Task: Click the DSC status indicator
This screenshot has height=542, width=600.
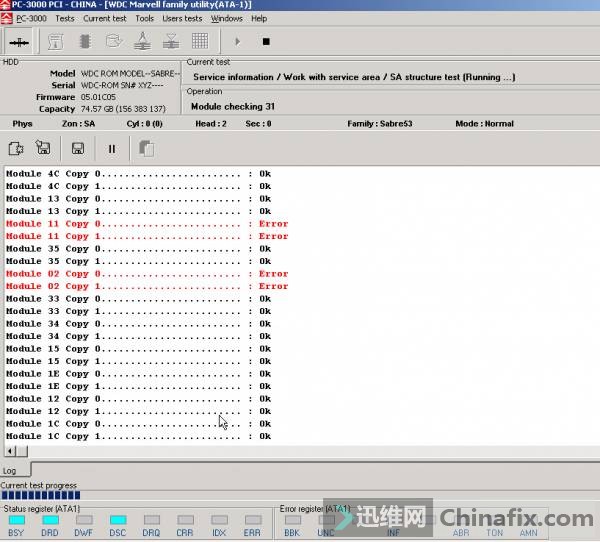Action: pos(118,520)
